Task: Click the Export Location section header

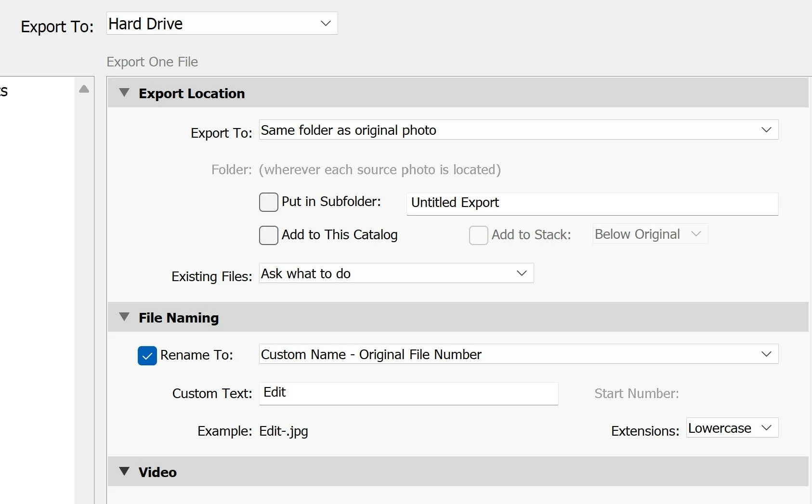Action: (192, 93)
